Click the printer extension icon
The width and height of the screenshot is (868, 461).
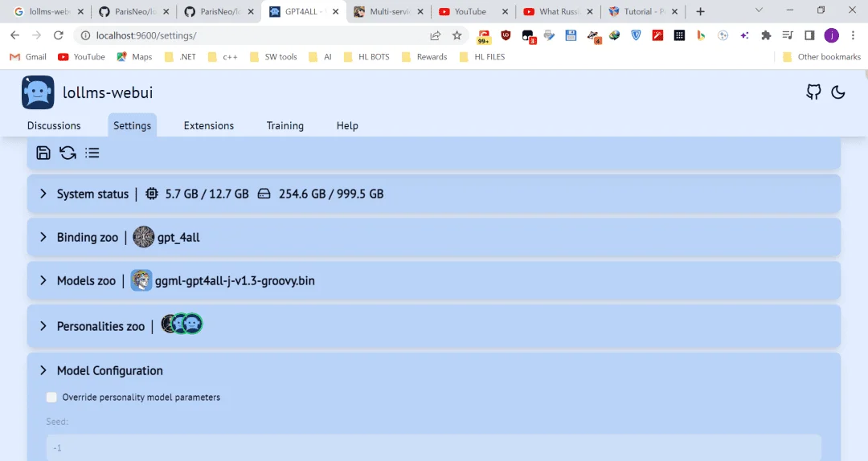549,35
